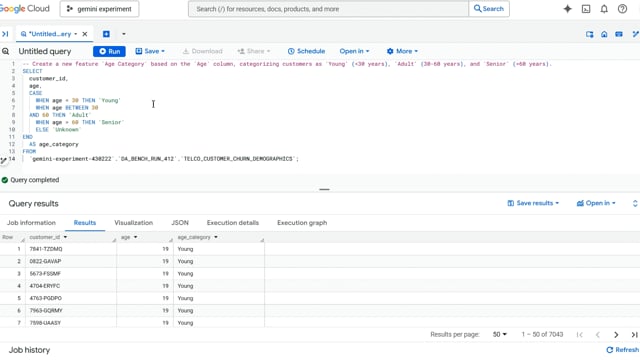Change results per page from 50
640x360 pixels.
499,334
